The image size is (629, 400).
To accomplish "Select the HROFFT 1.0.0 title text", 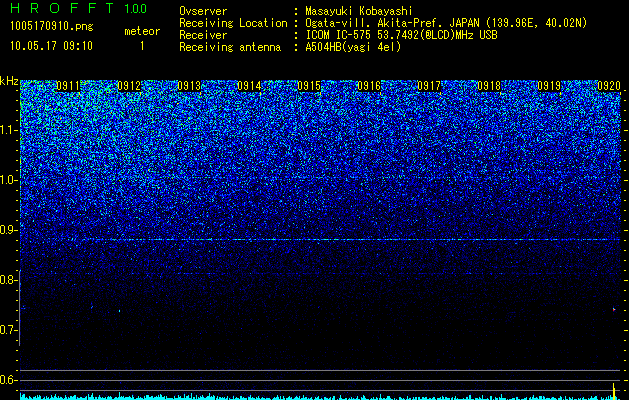I will 79,8.
